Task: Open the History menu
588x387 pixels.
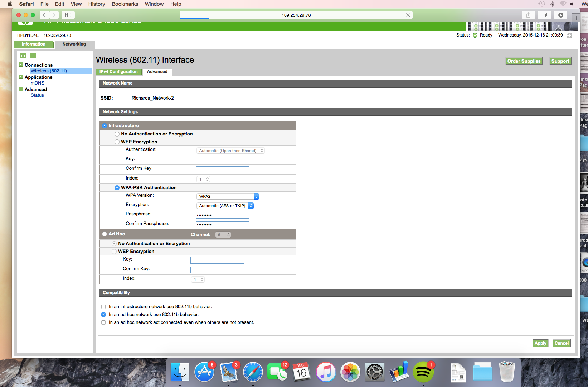Action: pyautogui.click(x=97, y=4)
